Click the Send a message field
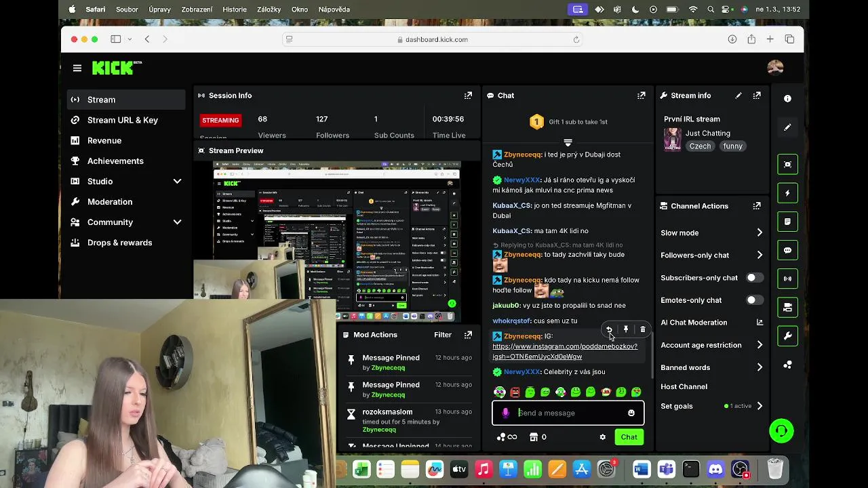This screenshot has height=488, width=868. coord(568,413)
